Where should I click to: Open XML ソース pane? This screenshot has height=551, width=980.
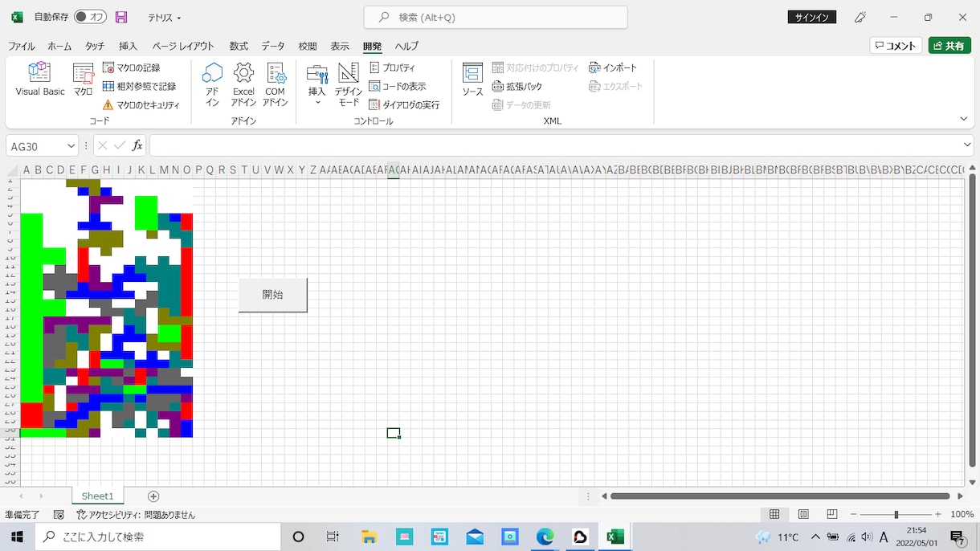[472, 80]
